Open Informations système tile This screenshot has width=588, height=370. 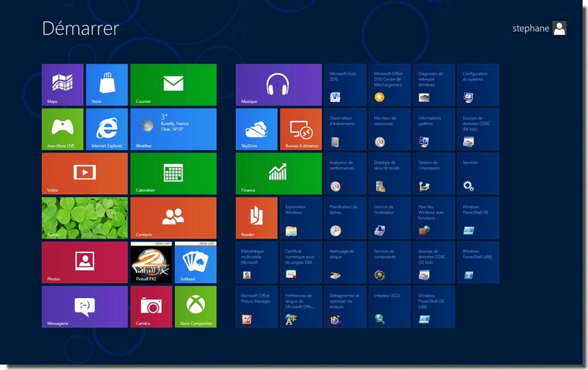click(434, 129)
